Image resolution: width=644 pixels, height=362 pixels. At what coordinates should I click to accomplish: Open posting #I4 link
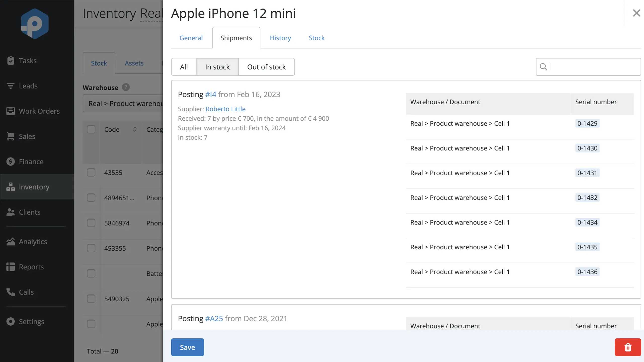(x=211, y=94)
